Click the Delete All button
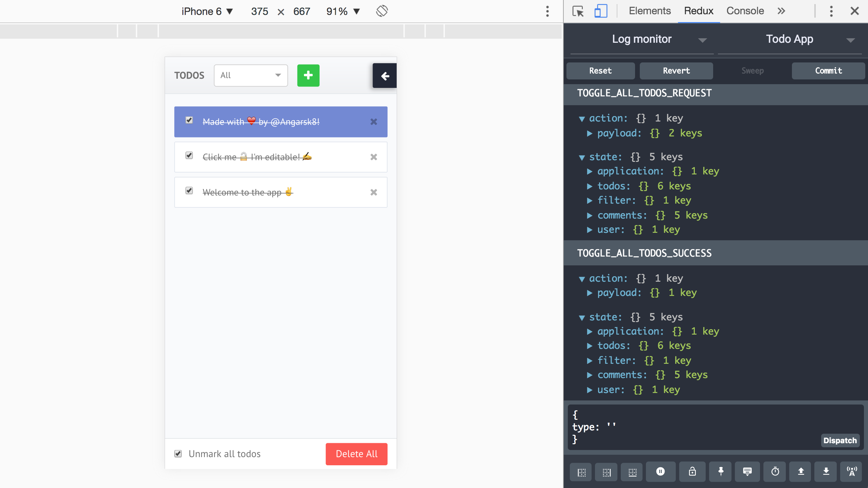 (x=356, y=454)
